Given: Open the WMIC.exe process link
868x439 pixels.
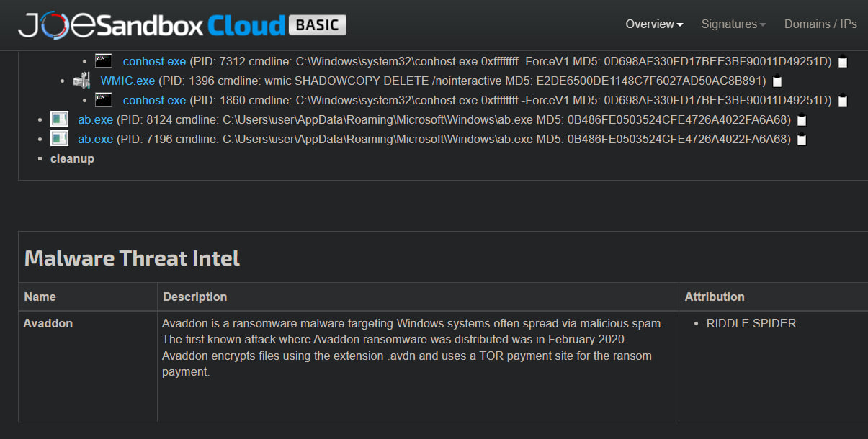Looking at the screenshot, I should tap(127, 81).
